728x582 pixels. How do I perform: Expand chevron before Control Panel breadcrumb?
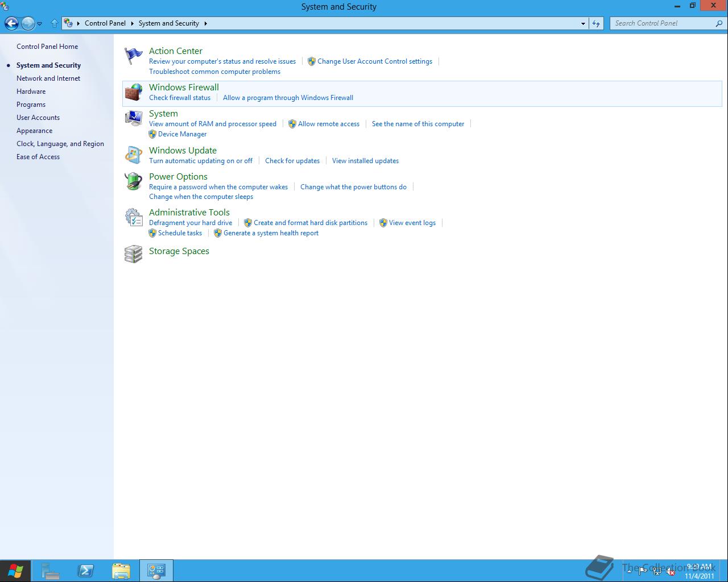pos(78,23)
